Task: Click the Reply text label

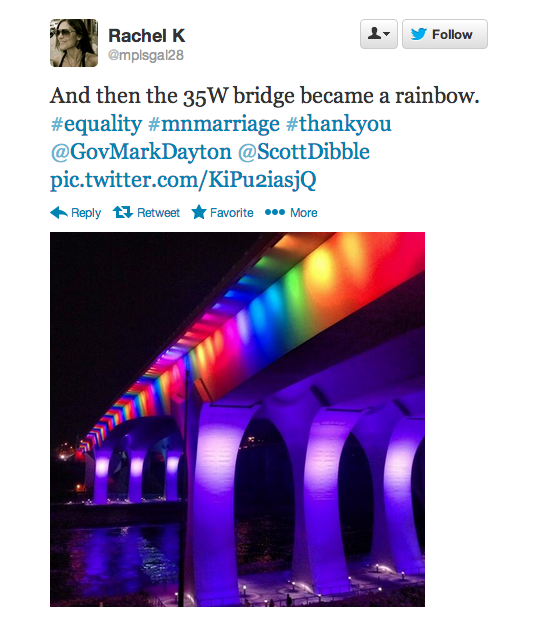Action: [86, 213]
